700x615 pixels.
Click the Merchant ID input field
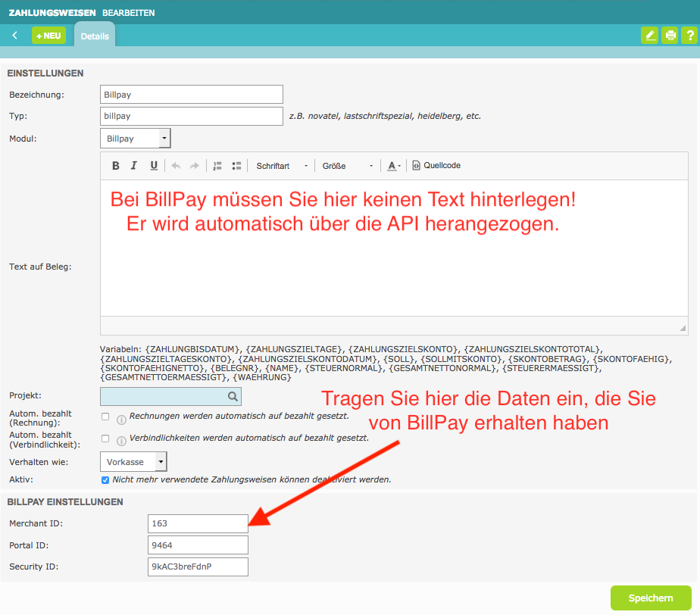pyautogui.click(x=198, y=523)
